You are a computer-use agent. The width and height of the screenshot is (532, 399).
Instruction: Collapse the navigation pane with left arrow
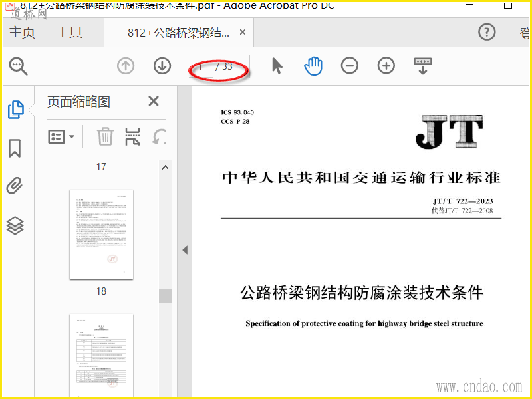(185, 251)
